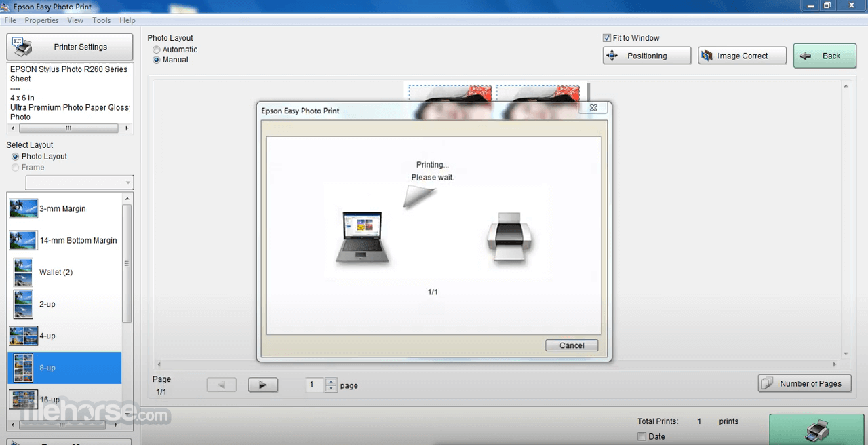Open the Frame dropdown list
868x445 pixels.
(x=79, y=182)
